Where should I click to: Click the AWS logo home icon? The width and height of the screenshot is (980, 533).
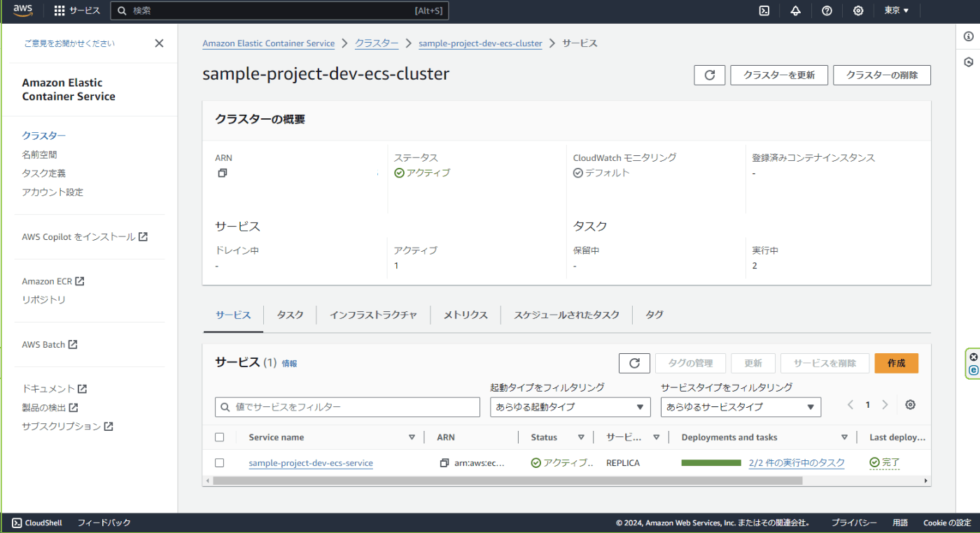pos(23,10)
